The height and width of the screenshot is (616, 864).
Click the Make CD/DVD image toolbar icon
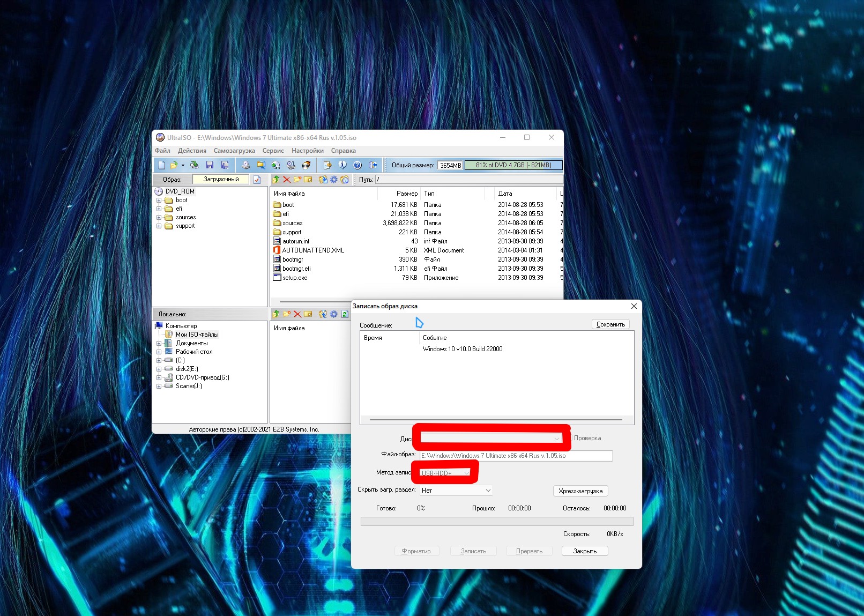245,165
